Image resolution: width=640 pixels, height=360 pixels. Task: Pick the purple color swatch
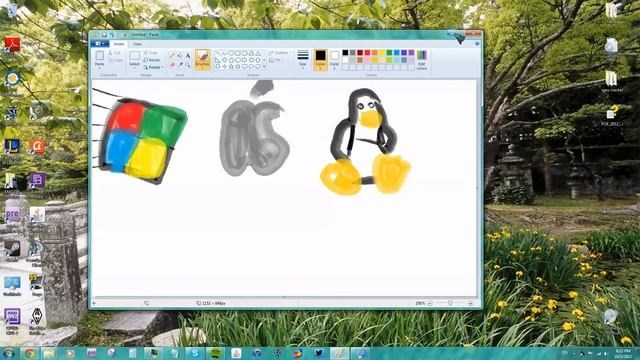pyautogui.click(x=411, y=53)
